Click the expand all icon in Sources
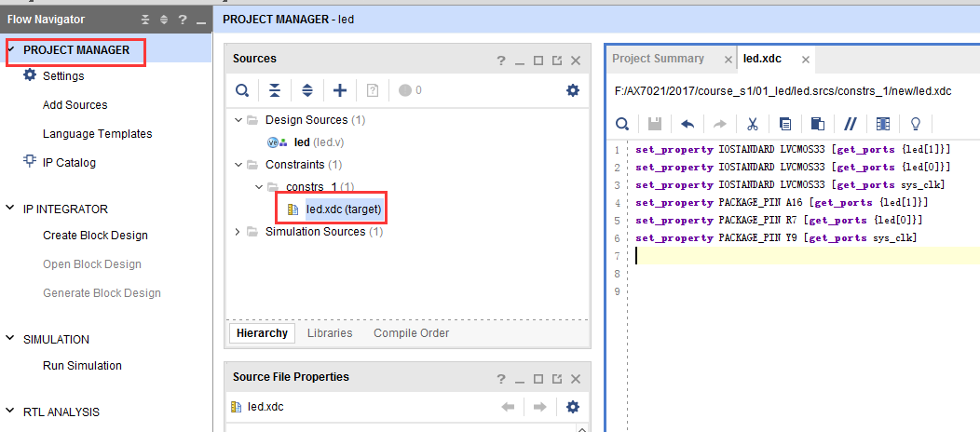 click(x=306, y=90)
